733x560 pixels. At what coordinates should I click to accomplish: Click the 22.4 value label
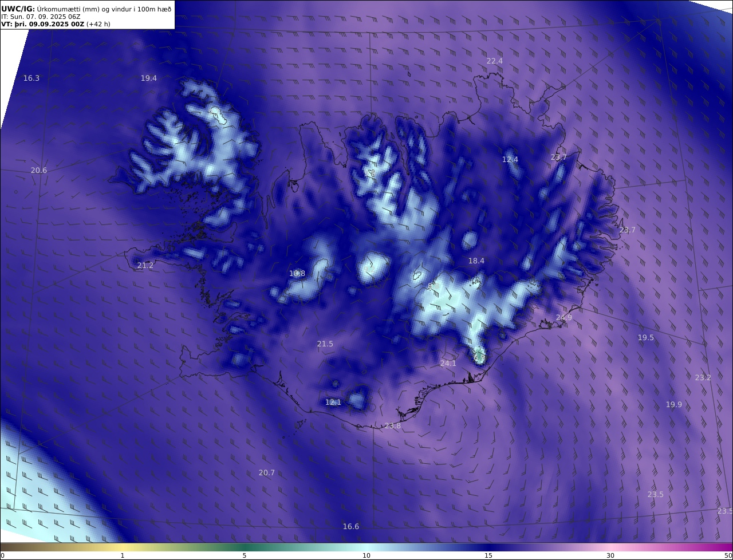click(495, 61)
